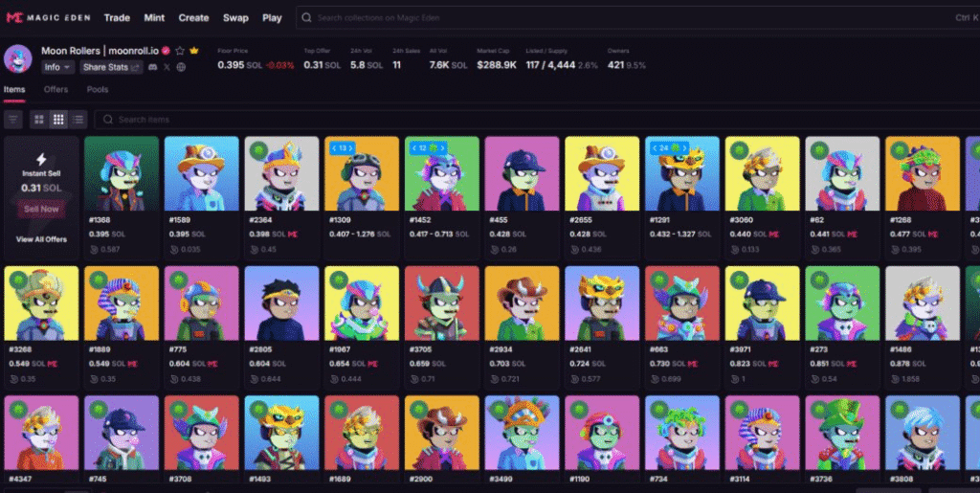Viewport: 980px width, 493px height.
Task: Click the lightning Instant Sell icon
Action: click(x=41, y=159)
